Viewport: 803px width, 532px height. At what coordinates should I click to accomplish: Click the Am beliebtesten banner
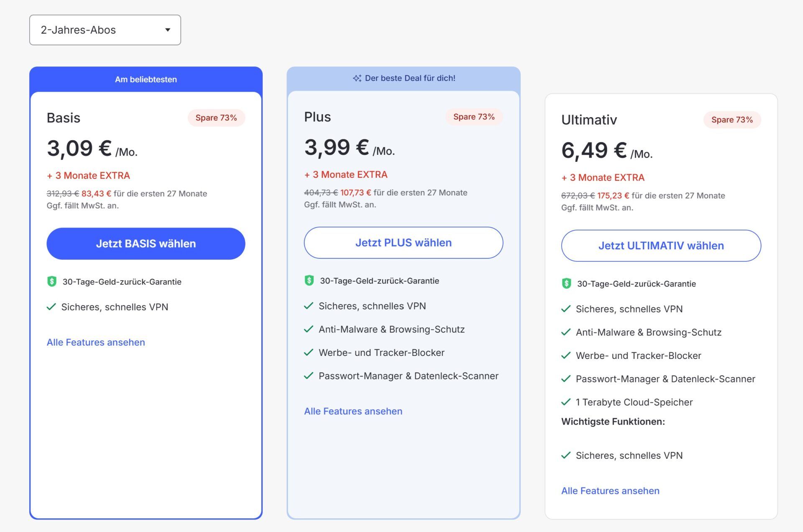tap(146, 79)
